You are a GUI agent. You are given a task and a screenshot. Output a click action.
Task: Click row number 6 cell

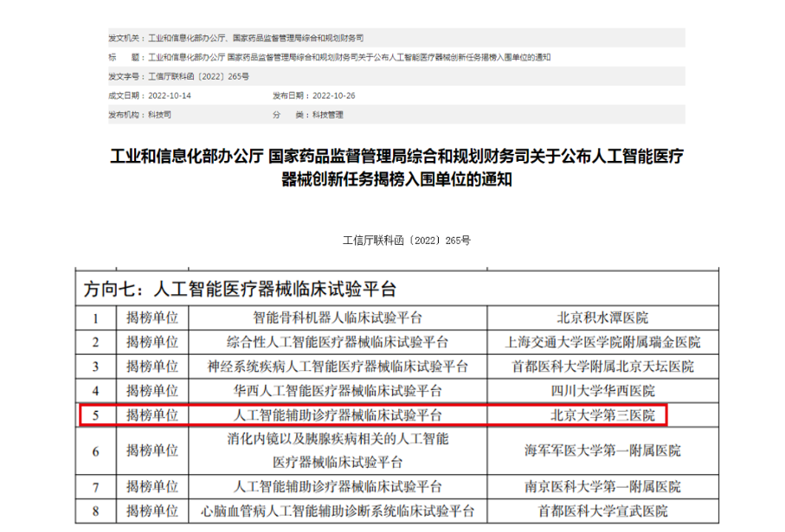(x=95, y=452)
